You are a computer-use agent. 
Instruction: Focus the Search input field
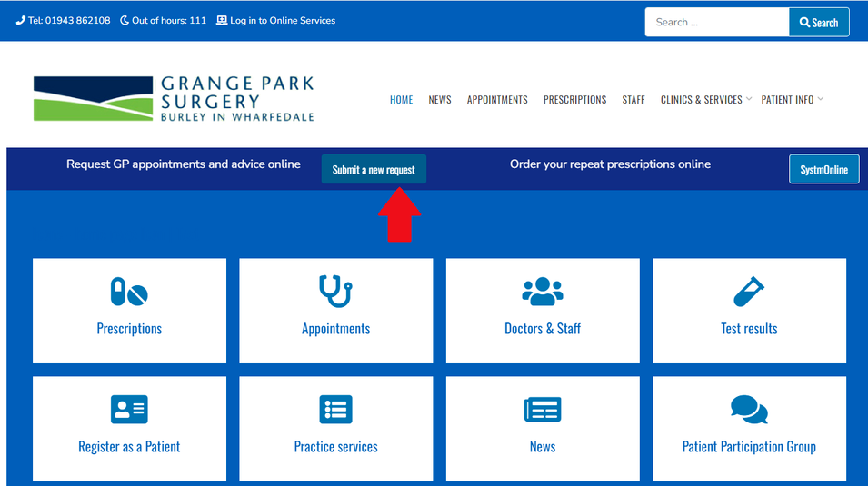tap(717, 22)
